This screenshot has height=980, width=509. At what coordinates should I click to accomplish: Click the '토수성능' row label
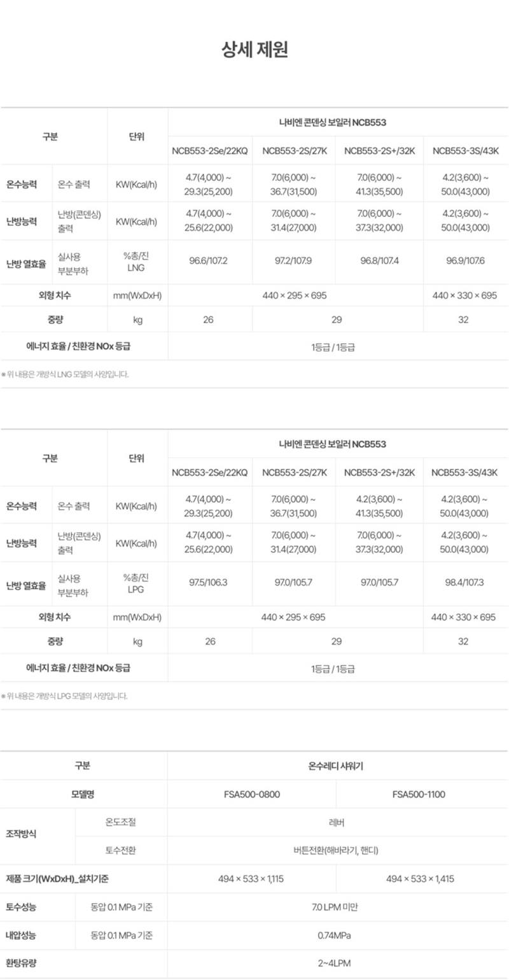pos(21,907)
